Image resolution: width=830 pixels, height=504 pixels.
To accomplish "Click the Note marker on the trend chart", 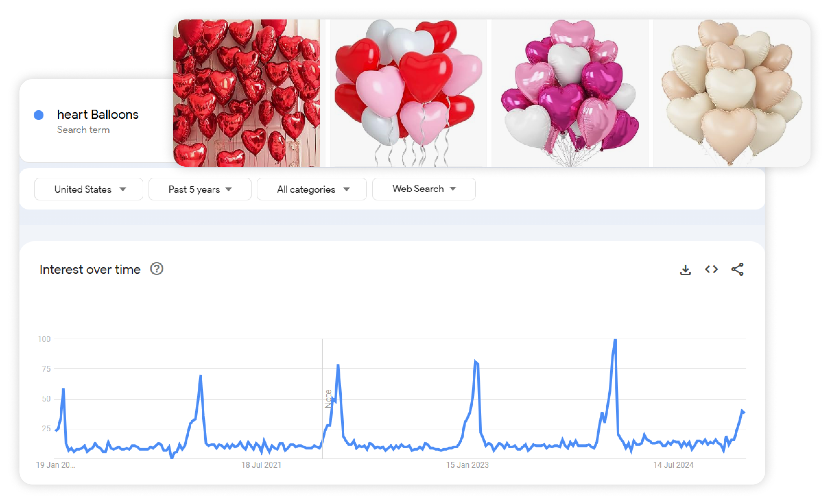I will (x=328, y=398).
